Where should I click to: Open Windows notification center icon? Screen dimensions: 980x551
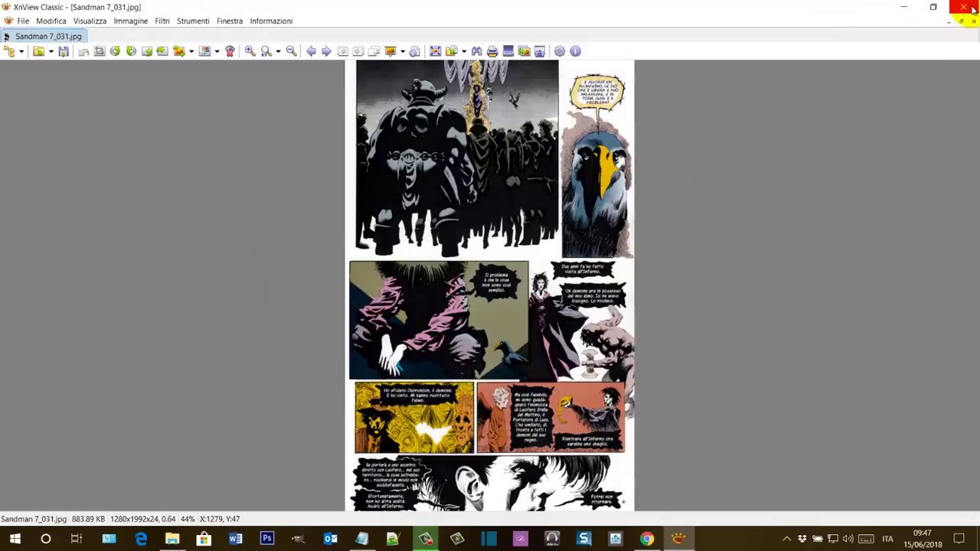(959, 539)
